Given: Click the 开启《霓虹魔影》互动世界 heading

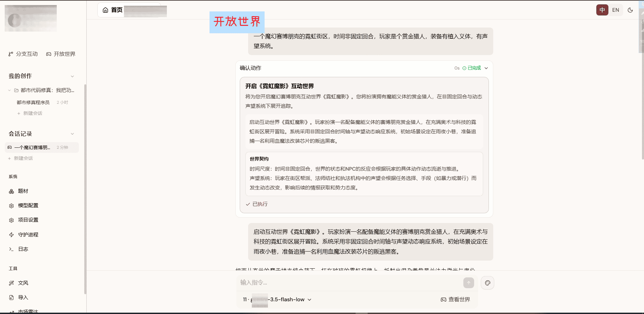Looking at the screenshot, I should (x=280, y=86).
